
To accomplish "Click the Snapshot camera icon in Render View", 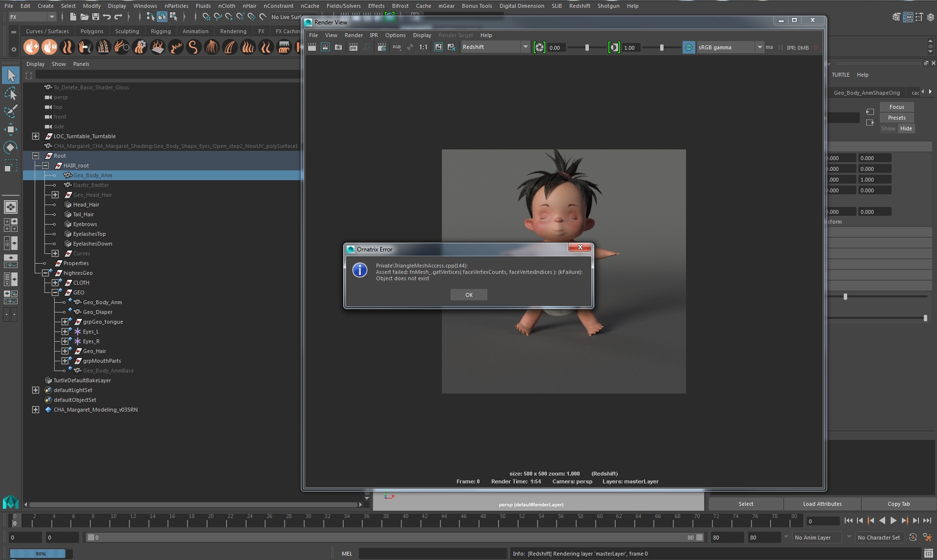I will click(x=338, y=47).
